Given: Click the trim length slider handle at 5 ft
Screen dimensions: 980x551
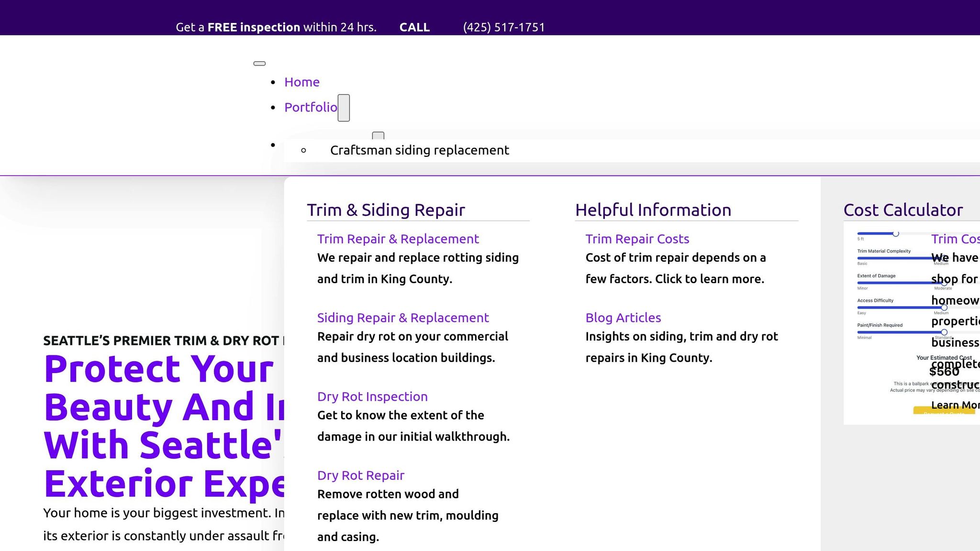Looking at the screenshot, I should pyautogui.click(x=896, y=234).
